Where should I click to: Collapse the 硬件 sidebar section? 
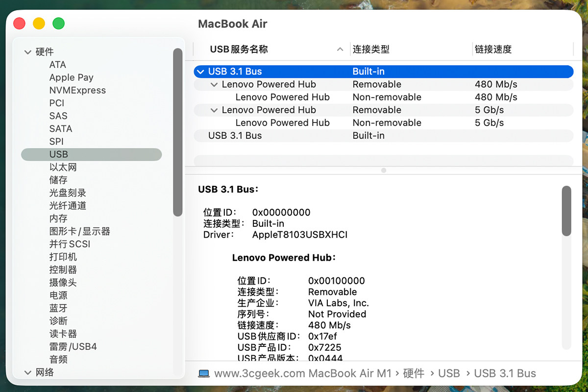click(x=28, y=52)
